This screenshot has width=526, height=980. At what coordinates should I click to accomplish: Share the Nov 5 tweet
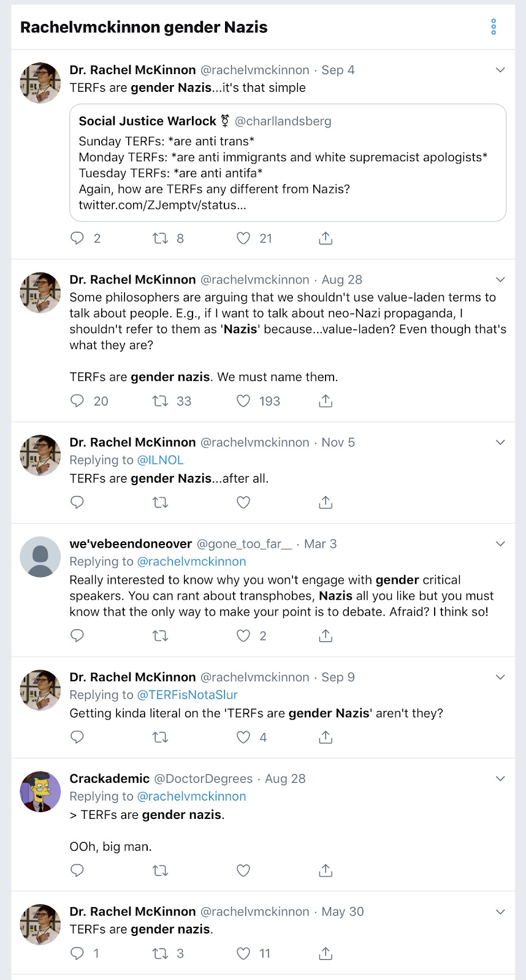pyautogui.click(x=326, y=503)
